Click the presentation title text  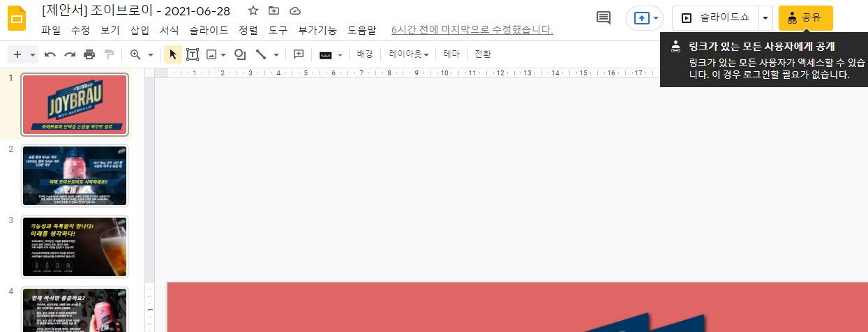(137, 10)
